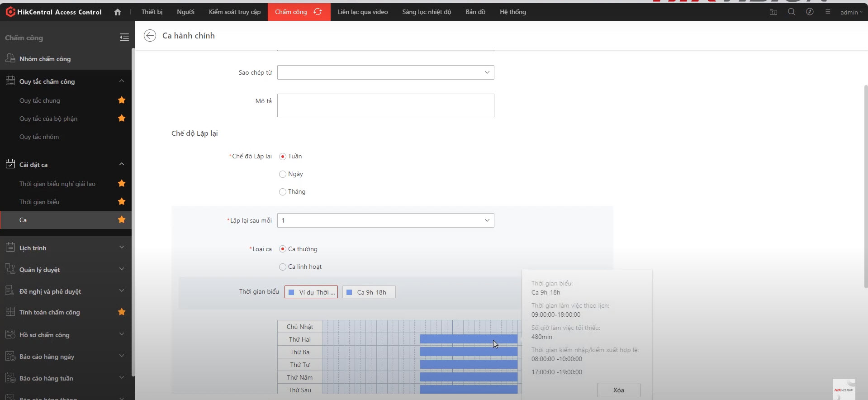Image resolution: width=868 pixels, height=400 pixels.
Task: Click the refresh icon on Chấm công tab
Action: click(x=318, y=12)
